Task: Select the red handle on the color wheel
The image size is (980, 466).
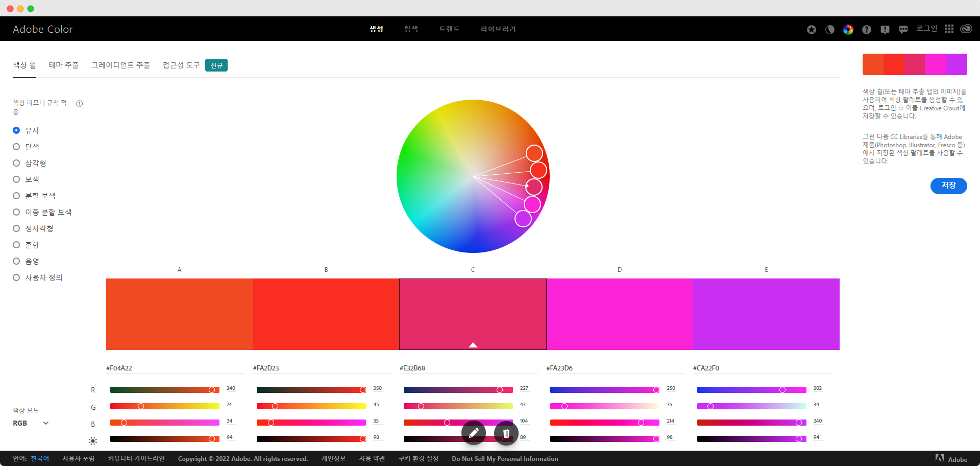Action: tap(538, 170)
